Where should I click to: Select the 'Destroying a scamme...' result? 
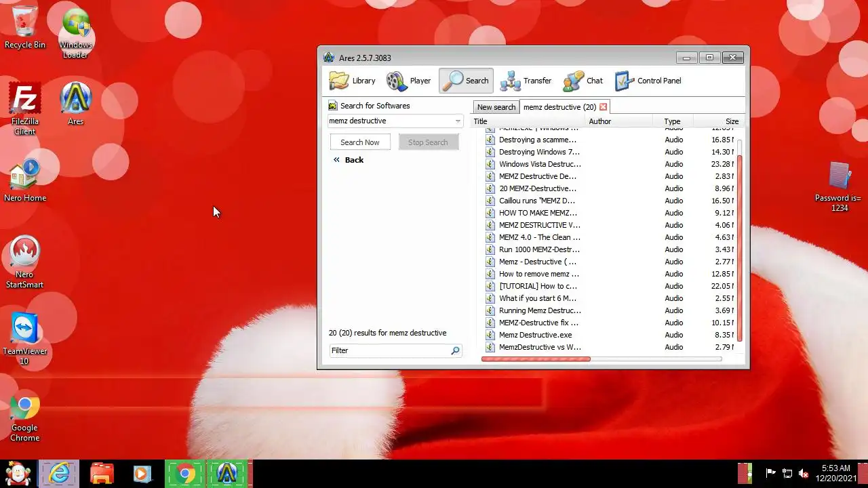[538, 140]
